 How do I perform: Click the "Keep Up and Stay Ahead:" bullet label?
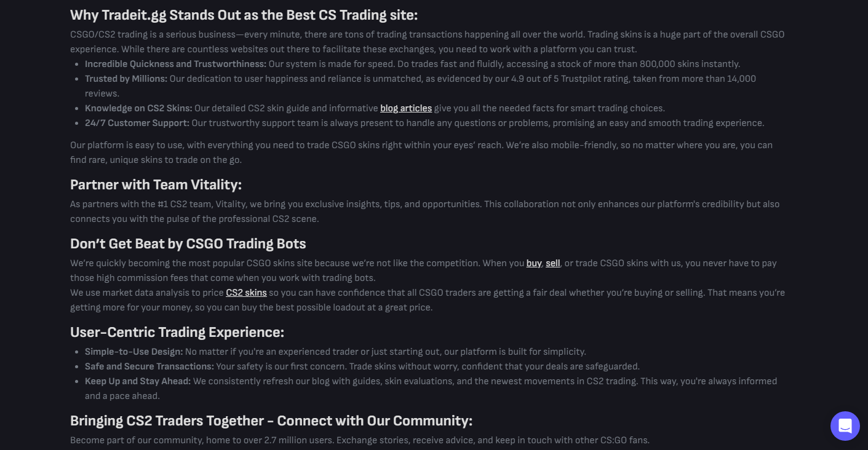click(x=137, y=381)
